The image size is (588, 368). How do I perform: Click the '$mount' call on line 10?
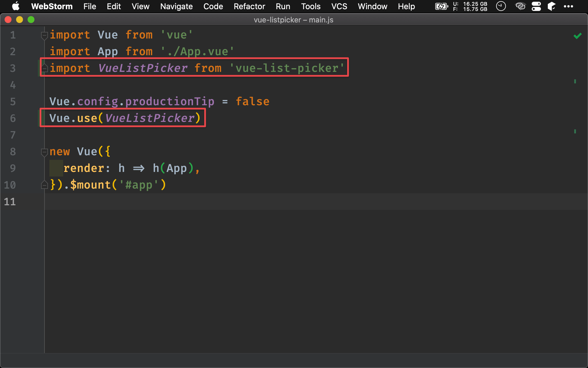pos(90,185)
